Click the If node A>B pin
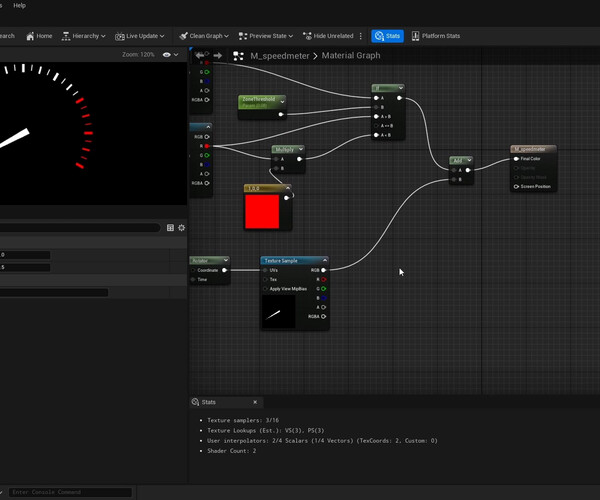Viewport: 600px width, 500px height. tap(376, 116)
